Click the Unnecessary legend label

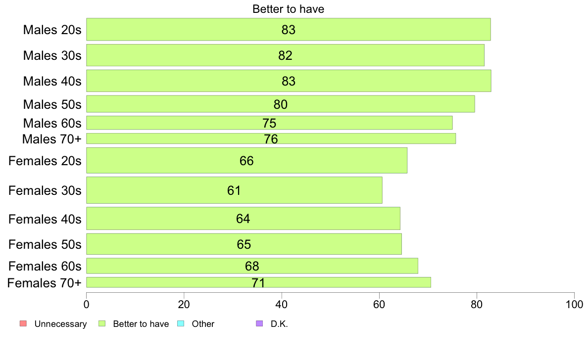point(60,324)
